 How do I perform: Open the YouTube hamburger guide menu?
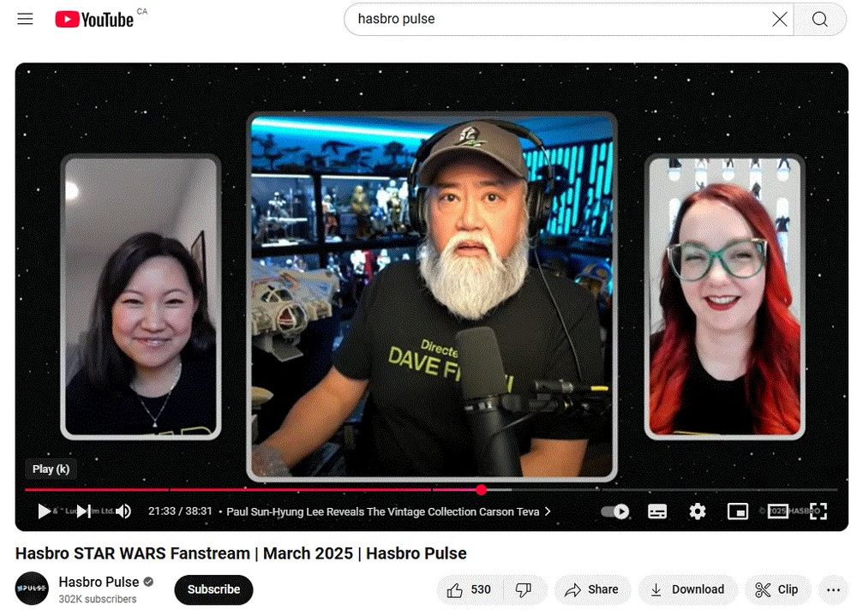pos(25,19)
